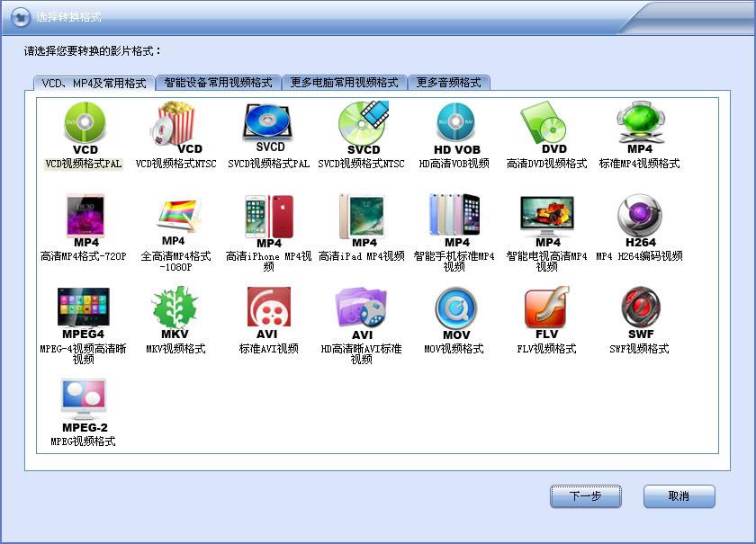Click the 标准AVI视频 label
Image resolution: width=756 pixels, height=544 pixels.
268,349
